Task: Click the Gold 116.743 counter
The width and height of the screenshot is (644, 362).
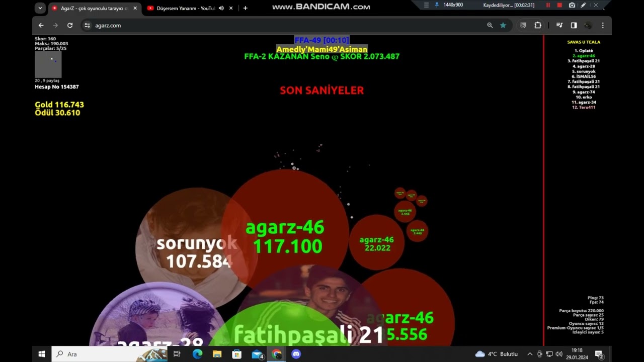Action: [x=59, y=105]
